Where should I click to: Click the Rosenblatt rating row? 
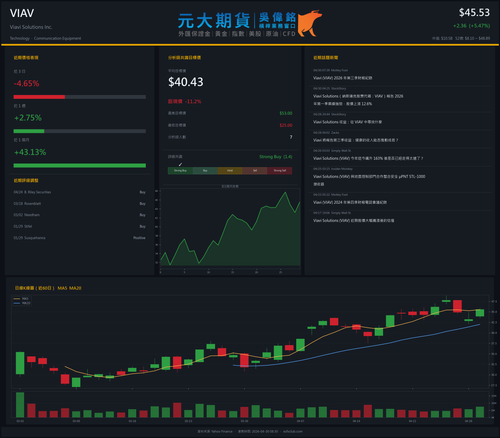coord(79,204)
